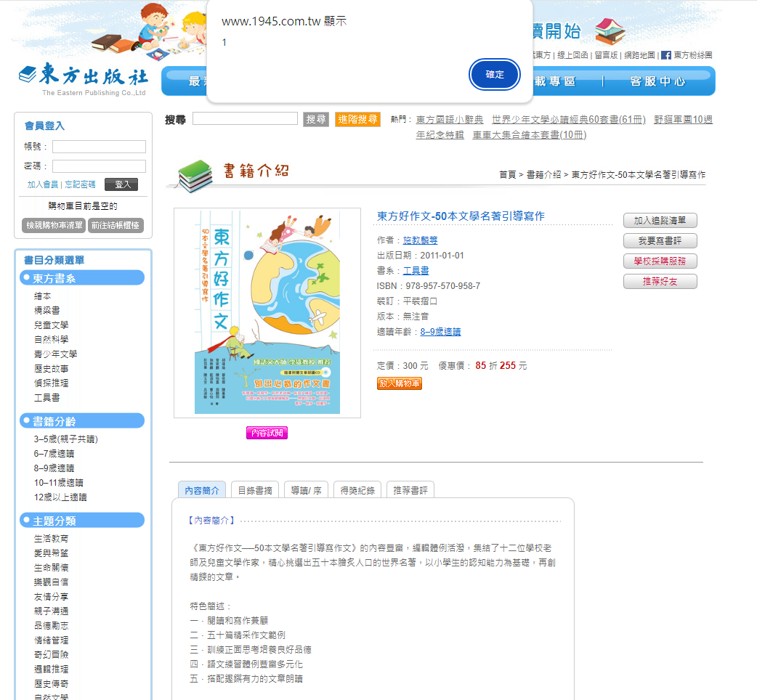Select 10–11歲適讀 age group

pyautogui.click(x=58, y=482)
